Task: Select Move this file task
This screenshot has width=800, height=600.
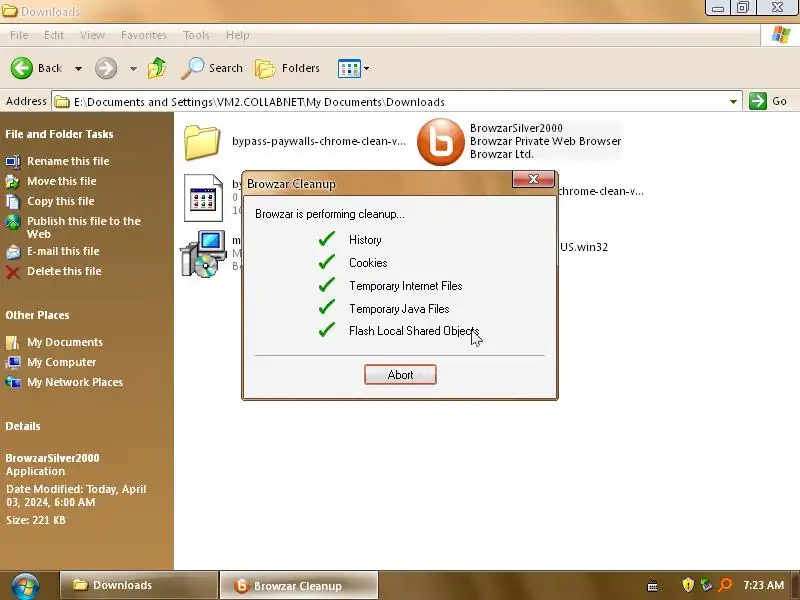Action: pos(62,181)
